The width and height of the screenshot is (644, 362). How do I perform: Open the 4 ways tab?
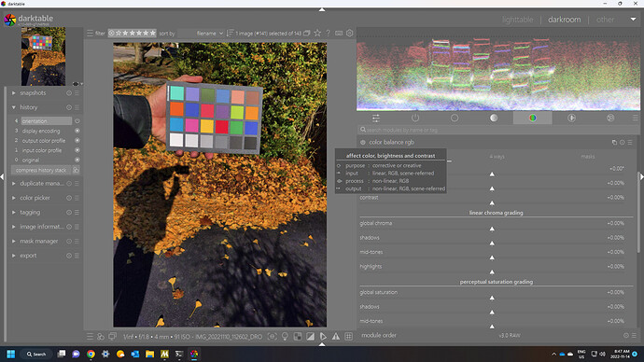click(497, 157)
